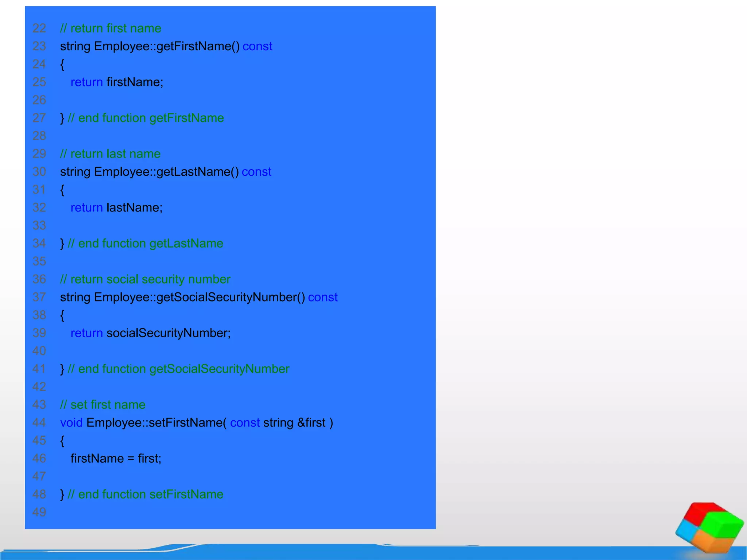
Task: Click '// end function getFirstName' comment
Action: click(x=146, y=118)
